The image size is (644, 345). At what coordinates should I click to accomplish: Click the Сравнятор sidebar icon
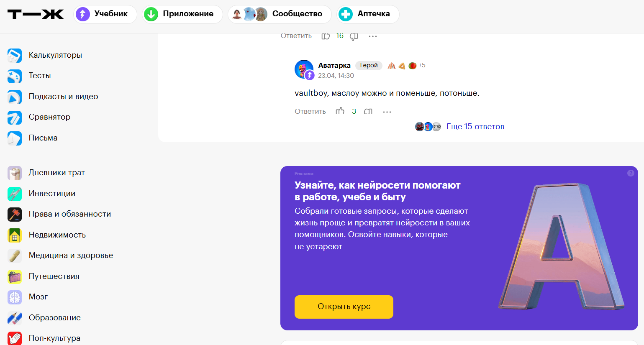15,118
